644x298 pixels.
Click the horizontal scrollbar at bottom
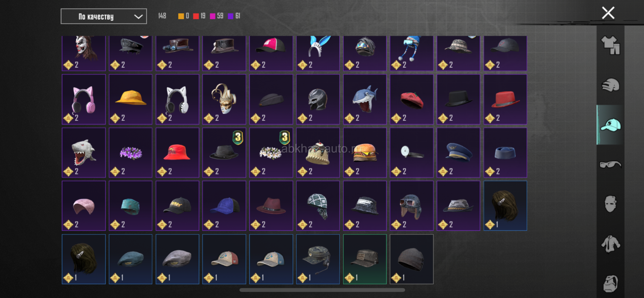coord(322,290)
